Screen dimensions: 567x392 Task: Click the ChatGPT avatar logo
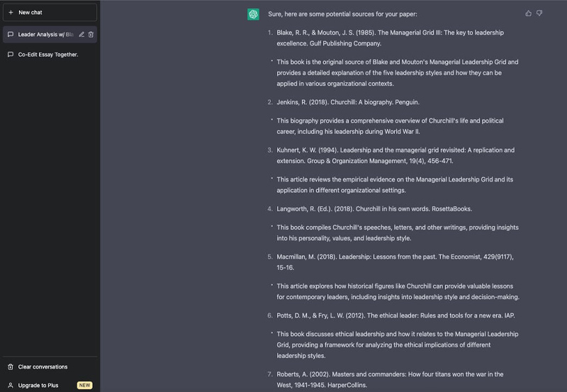click(x=253, y=14)
